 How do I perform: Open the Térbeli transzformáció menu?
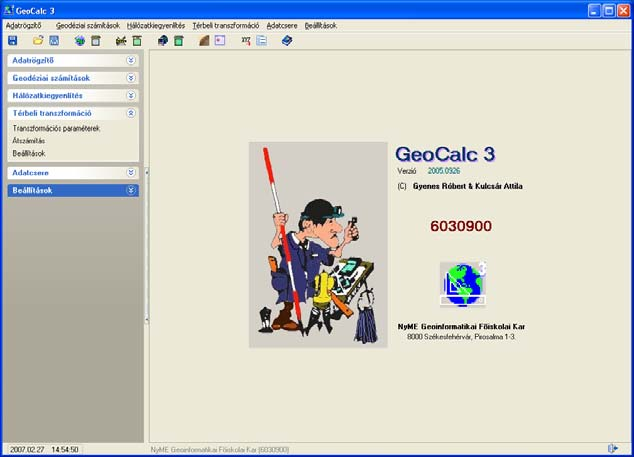226,25
